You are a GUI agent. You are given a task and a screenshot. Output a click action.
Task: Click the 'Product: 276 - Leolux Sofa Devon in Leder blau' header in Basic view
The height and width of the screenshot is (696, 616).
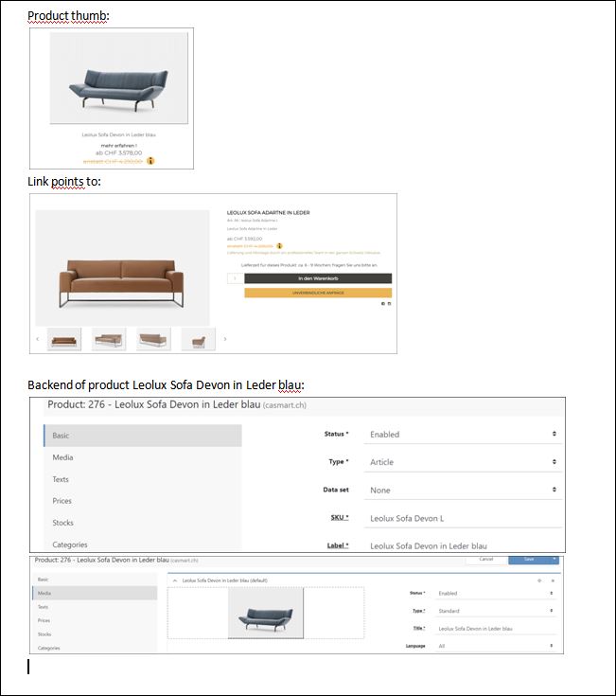click(177, 405)
